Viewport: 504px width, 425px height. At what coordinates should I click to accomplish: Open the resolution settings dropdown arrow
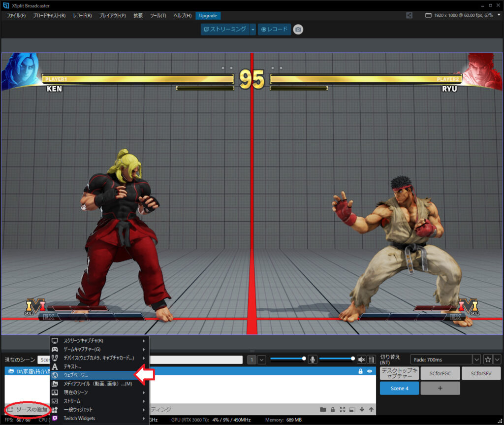(499, 14)
